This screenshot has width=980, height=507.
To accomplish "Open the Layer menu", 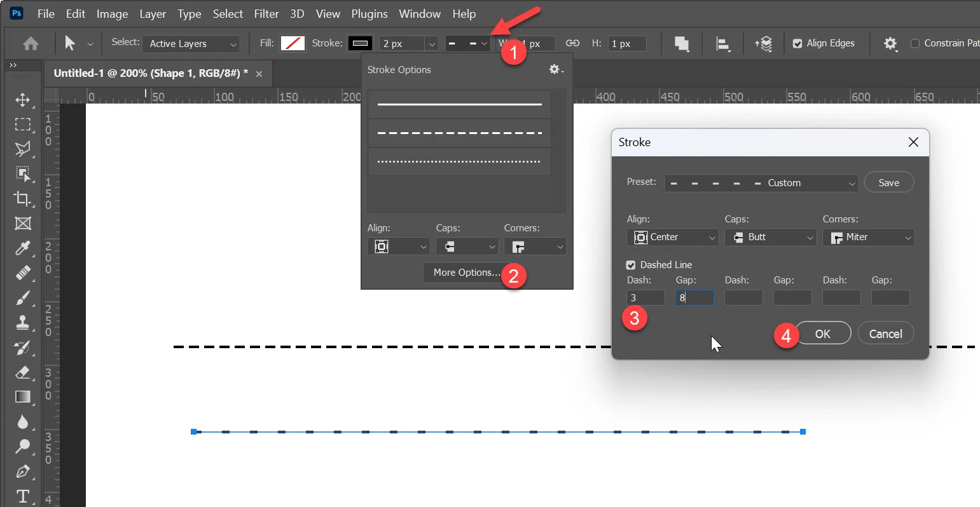I will 153,13.
